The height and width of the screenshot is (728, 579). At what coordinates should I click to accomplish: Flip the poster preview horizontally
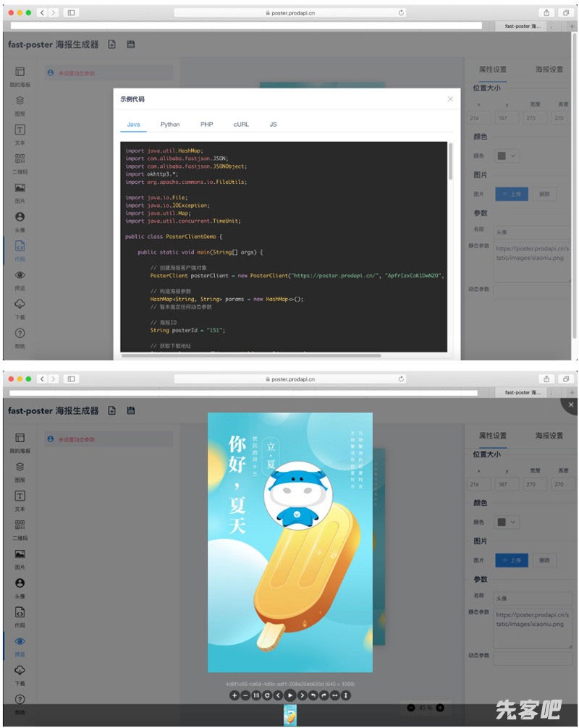tap(335, 695)
